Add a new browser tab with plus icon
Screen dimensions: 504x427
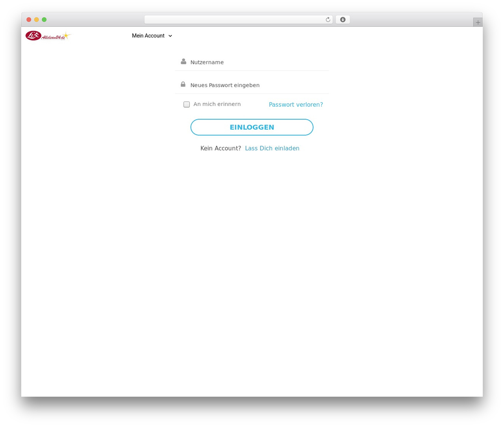coord(478,22)
